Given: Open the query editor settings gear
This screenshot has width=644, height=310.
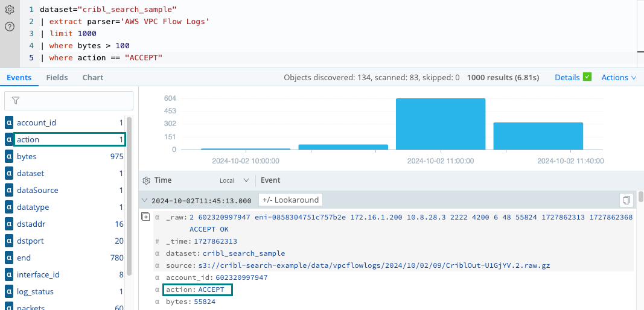Looking at the screenshot, I should (10, 10).
